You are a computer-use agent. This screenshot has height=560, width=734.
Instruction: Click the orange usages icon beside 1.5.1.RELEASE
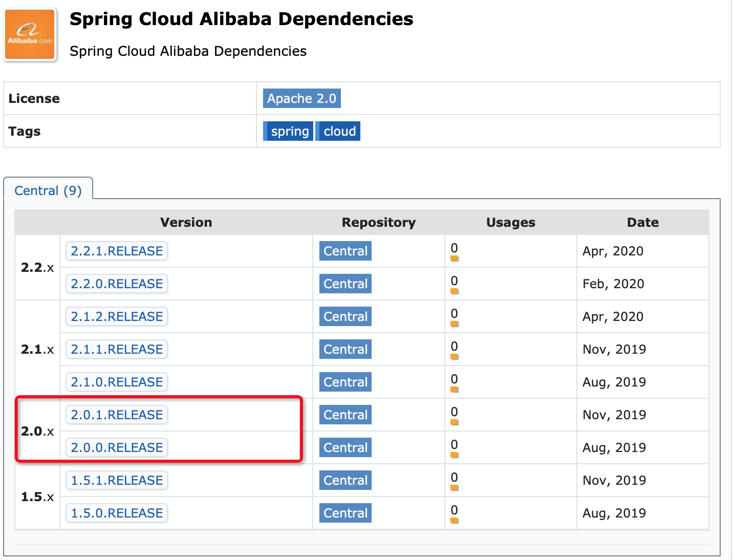(454, 487)
